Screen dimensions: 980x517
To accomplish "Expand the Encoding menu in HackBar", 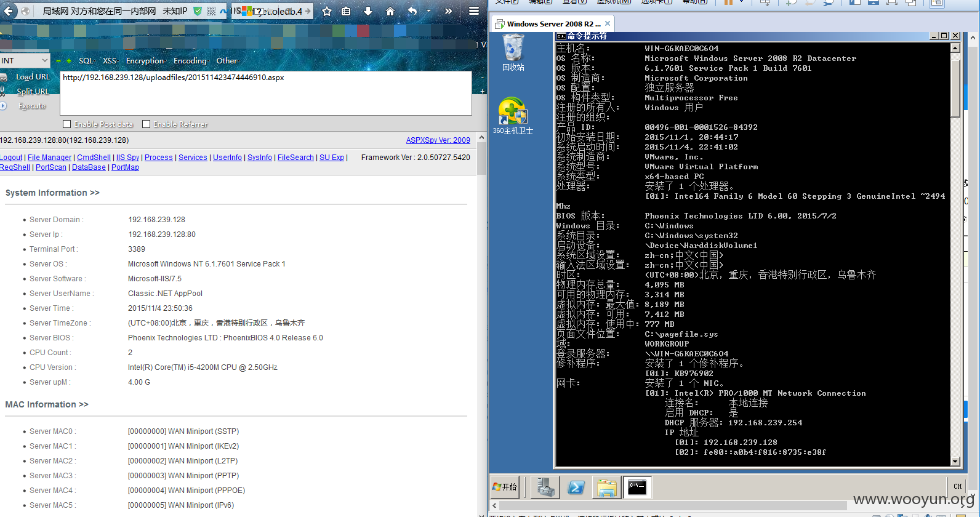I will click(x=191, y=61).
